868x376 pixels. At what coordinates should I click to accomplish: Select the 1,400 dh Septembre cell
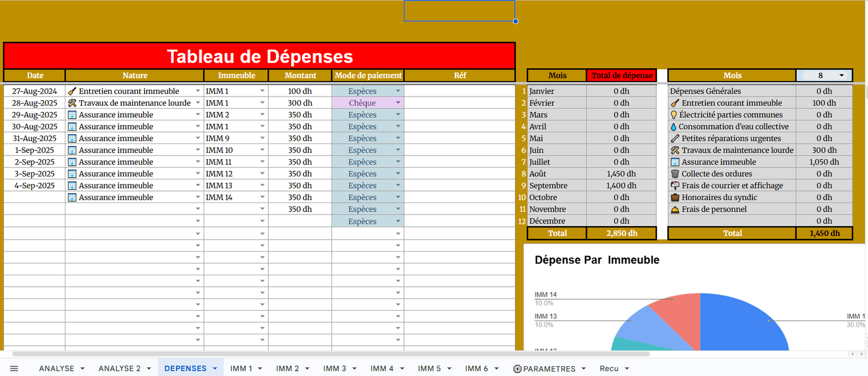[x=621, y=186]
